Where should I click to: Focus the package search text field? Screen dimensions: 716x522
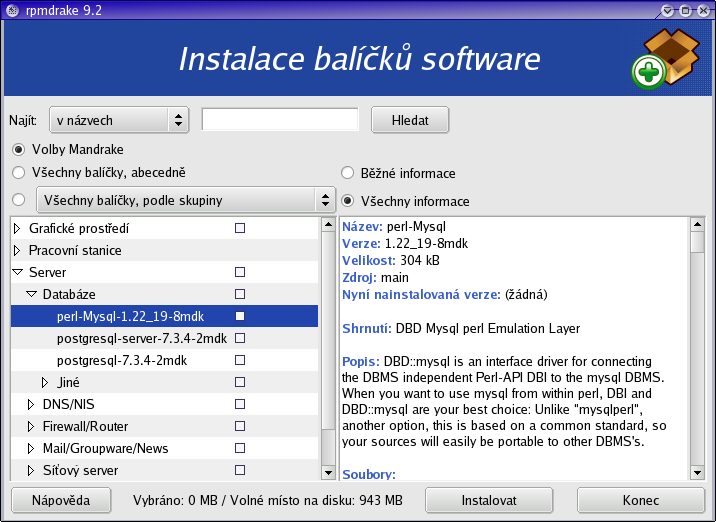[280, 120]
